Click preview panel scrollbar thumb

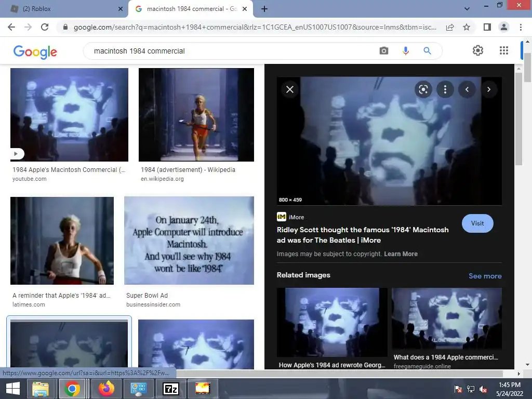(518, 119)
